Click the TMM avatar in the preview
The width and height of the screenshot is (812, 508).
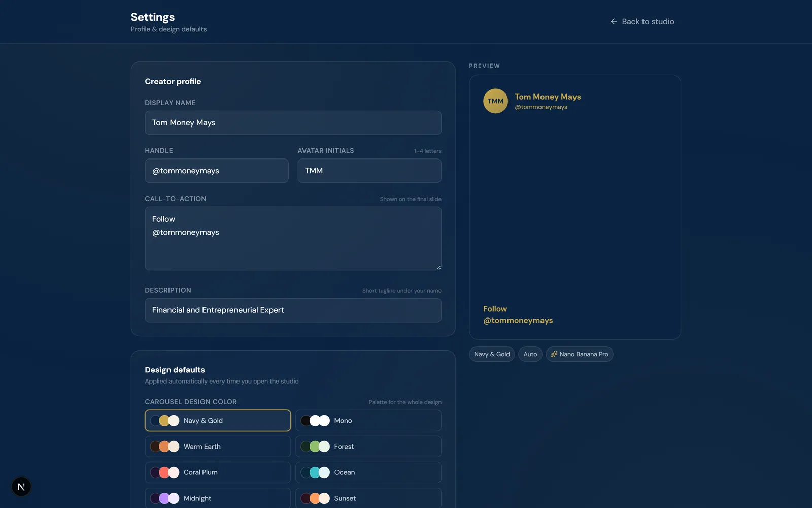tap(495, 101)
